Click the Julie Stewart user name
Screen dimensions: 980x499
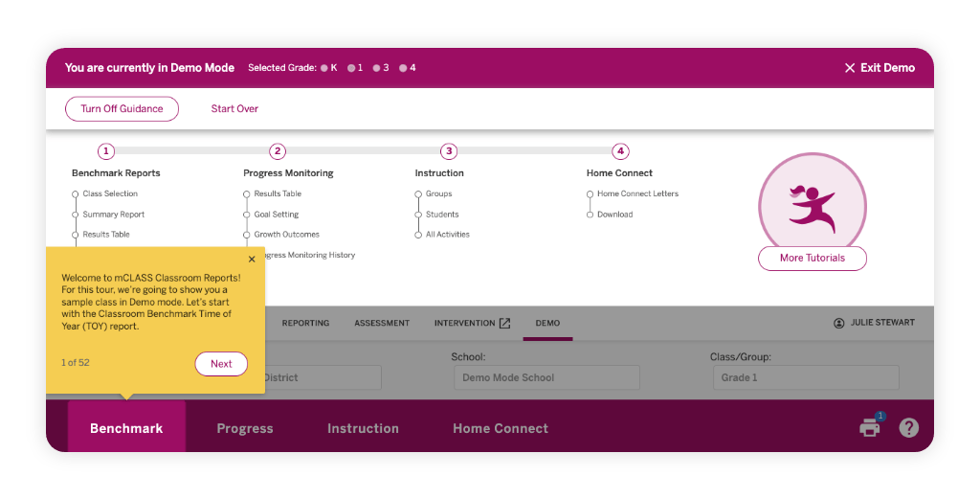(882, 323)
